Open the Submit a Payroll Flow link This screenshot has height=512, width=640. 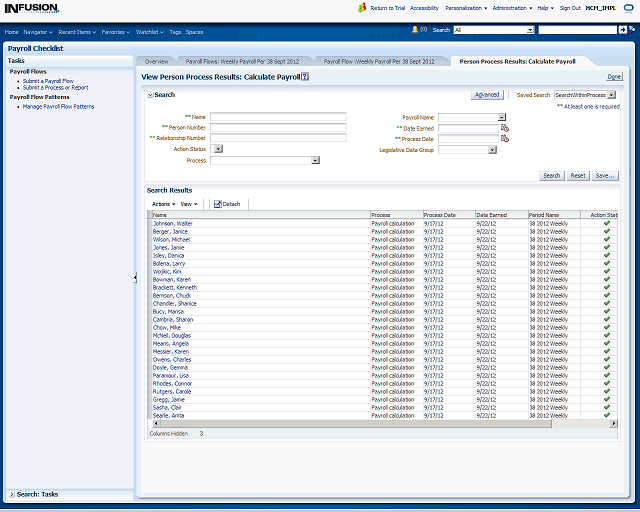[x=49, y=81]
